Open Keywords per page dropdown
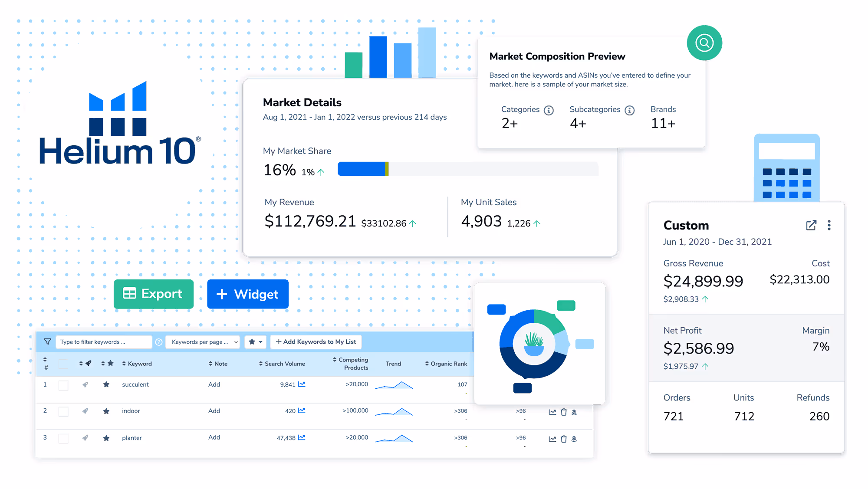Viewport: 868px width, 489px height. tap(203, 342)
